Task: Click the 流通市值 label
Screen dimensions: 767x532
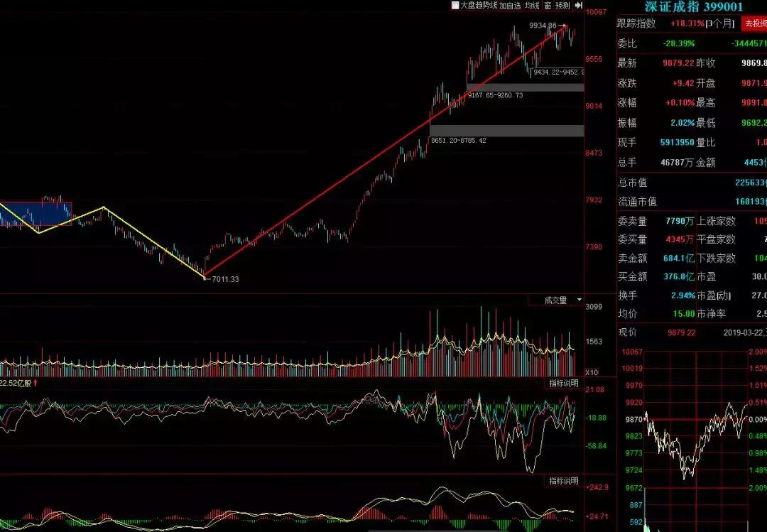Action: click(637, 202)
